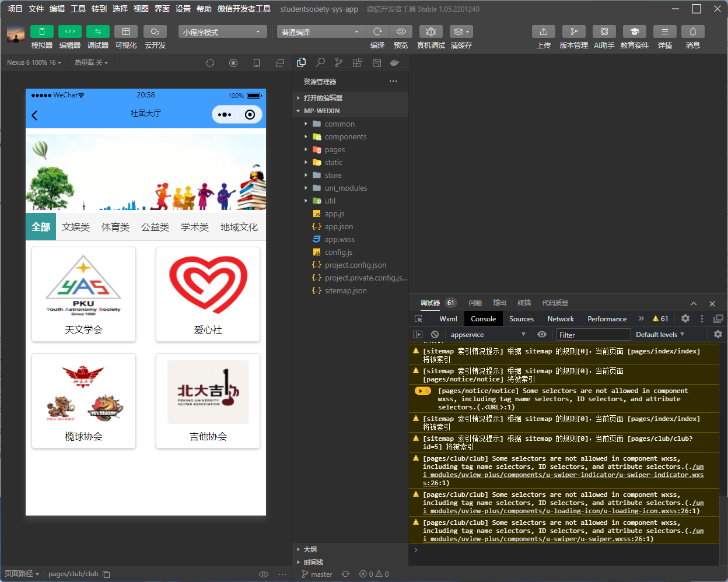Select the 公益类 category tab

pyautogui.click(x=155, y=227)
